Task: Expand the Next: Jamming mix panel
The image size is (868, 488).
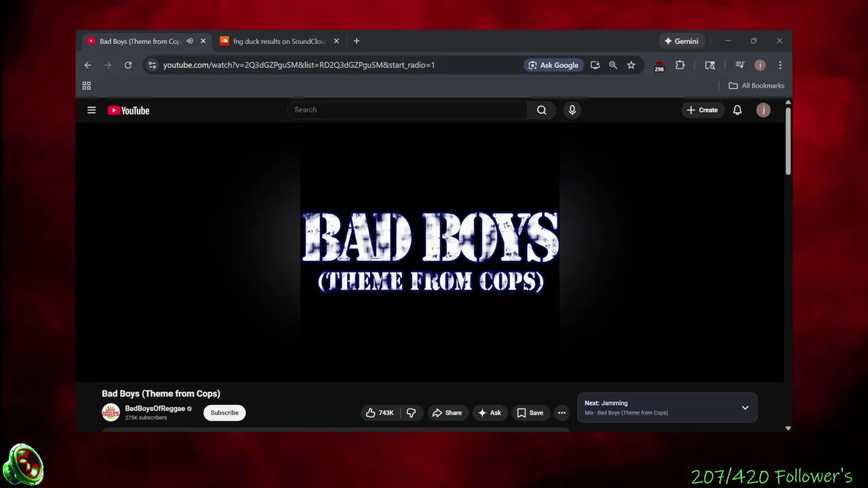Action: [745, 408]
